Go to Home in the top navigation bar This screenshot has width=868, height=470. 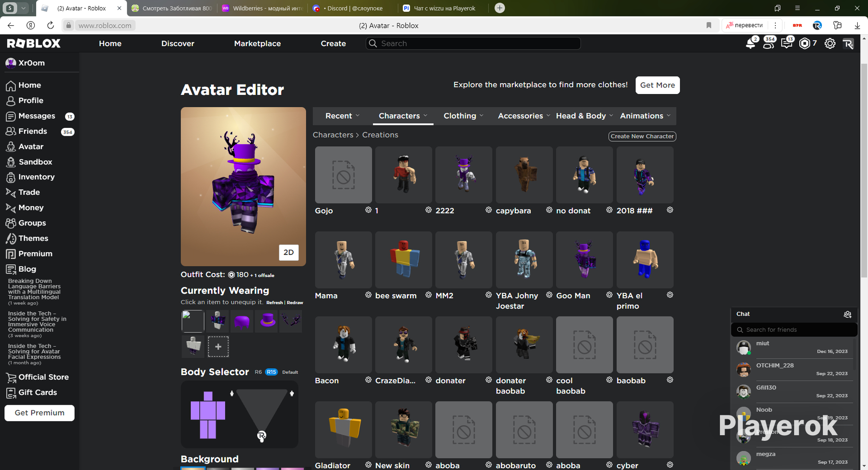(x=110, y=43)
